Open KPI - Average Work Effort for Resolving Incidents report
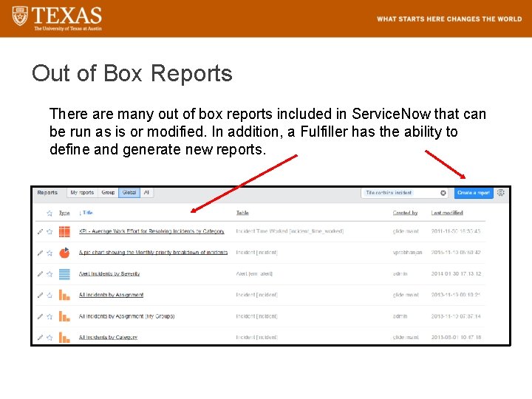Image resolution: width=532 pixels, height=399 pixels. [151, 231]
